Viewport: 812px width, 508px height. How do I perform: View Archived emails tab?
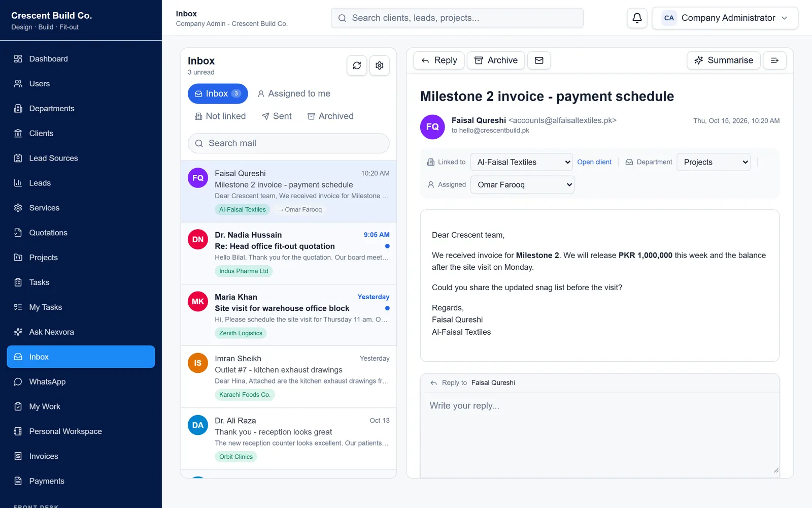click(x=330, y=116)
